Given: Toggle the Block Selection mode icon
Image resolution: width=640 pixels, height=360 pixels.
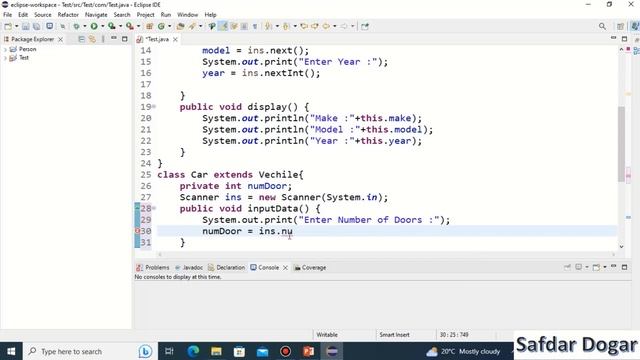Looking at the screenshot, I should [244, 26].
